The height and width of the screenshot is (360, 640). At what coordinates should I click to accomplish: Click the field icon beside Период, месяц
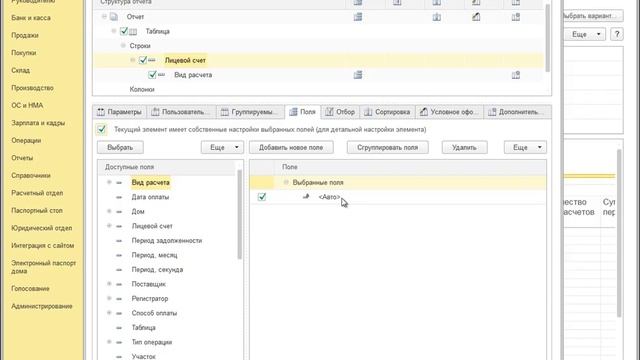click(119, 256)
